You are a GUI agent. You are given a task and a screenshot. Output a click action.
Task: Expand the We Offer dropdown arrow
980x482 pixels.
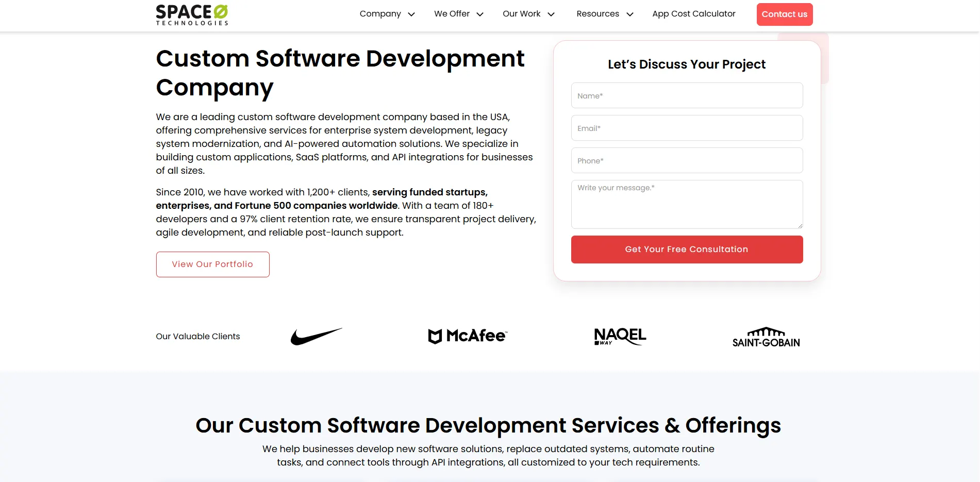[480, 14]
